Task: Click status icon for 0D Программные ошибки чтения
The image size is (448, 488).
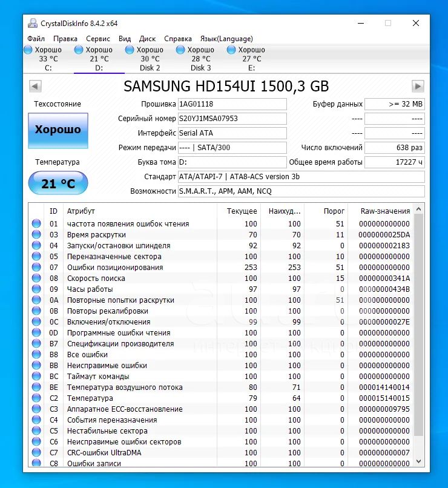Action: [x=36, y=332]
